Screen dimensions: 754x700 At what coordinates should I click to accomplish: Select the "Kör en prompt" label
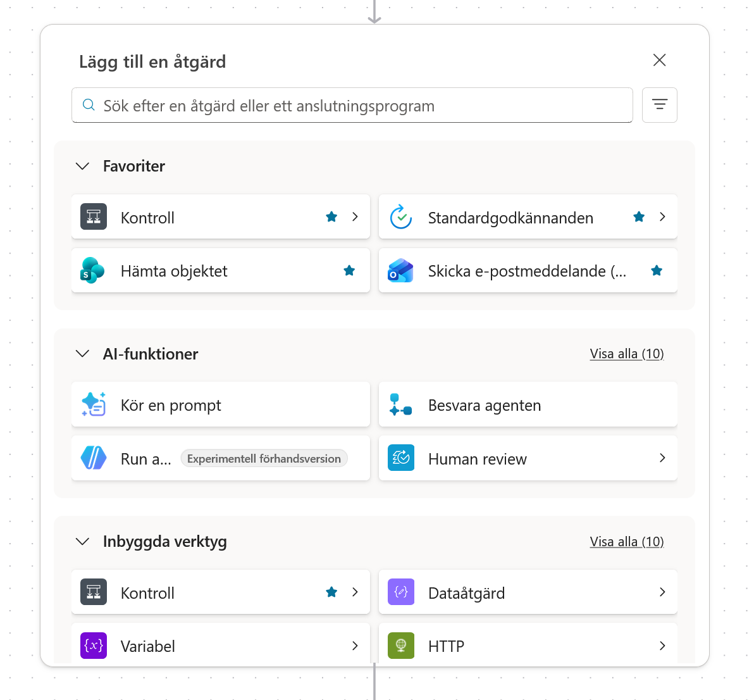click(x=171, y=405)
